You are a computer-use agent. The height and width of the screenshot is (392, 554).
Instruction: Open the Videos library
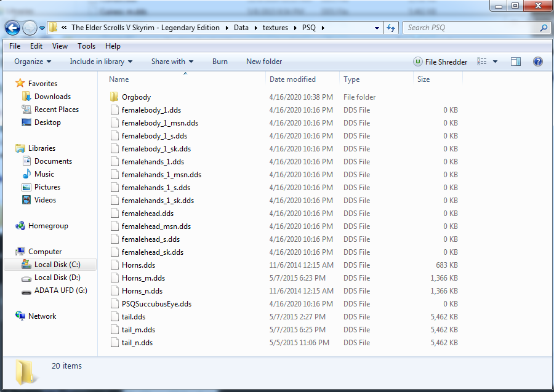tap(45, 200)
